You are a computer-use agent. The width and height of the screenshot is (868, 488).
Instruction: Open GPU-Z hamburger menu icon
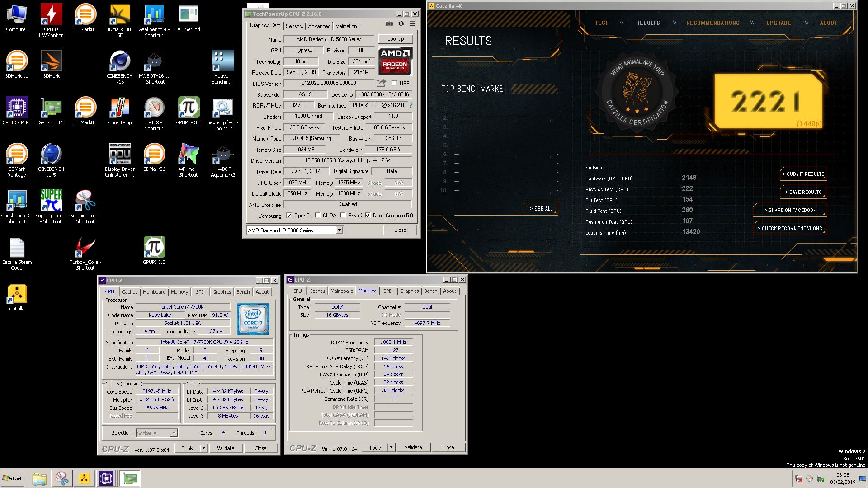click(x=412, y=24)
